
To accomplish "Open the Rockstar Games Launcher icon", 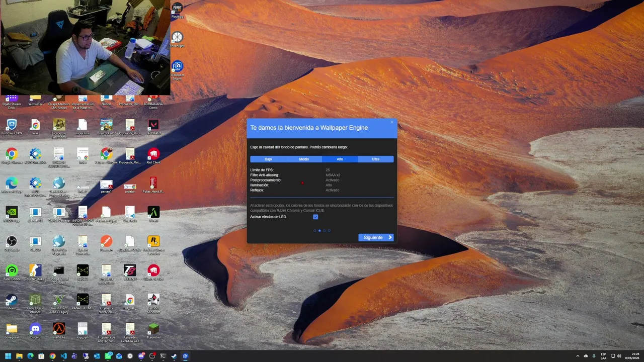I will point(153,245).
